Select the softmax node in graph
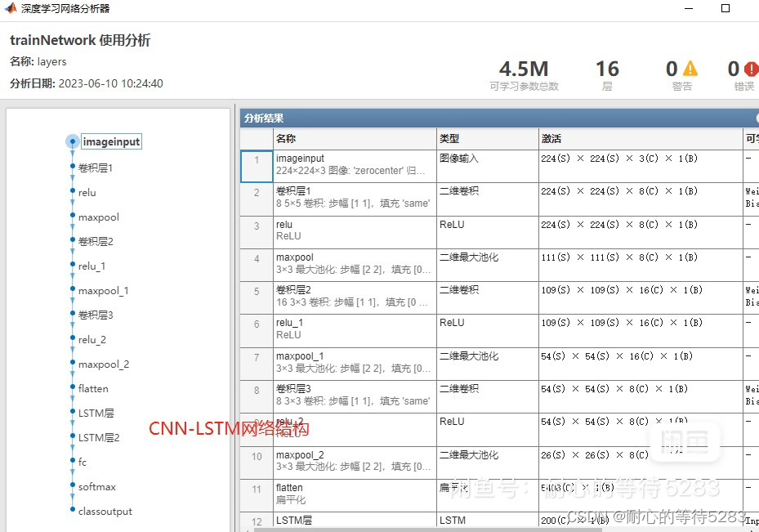The image size is (759, 532). (x=96, y=486)
